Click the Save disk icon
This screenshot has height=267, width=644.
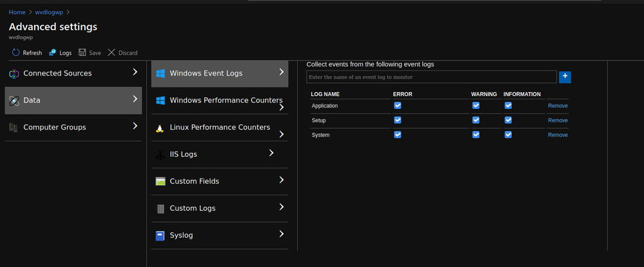tap(82, 53)
